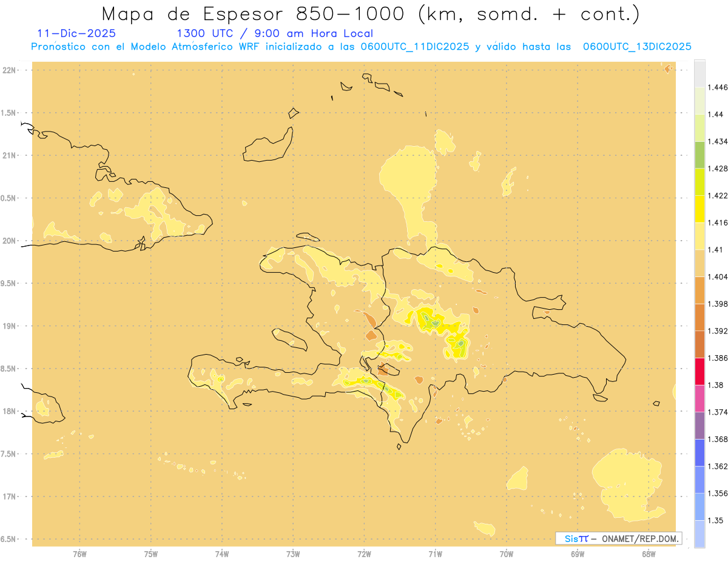Click the legend value '1.38'
Screen dimensions: 728x562
[x=716, y=385]
